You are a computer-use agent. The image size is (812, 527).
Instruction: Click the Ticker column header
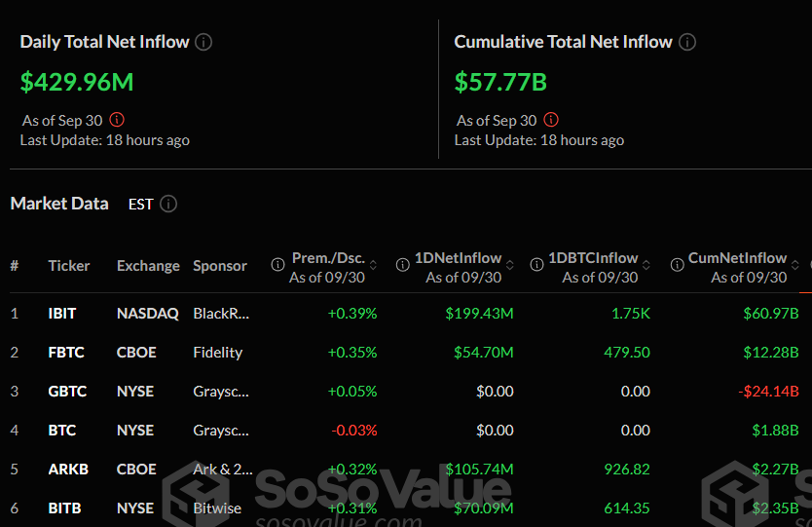(x=69, y=266)
